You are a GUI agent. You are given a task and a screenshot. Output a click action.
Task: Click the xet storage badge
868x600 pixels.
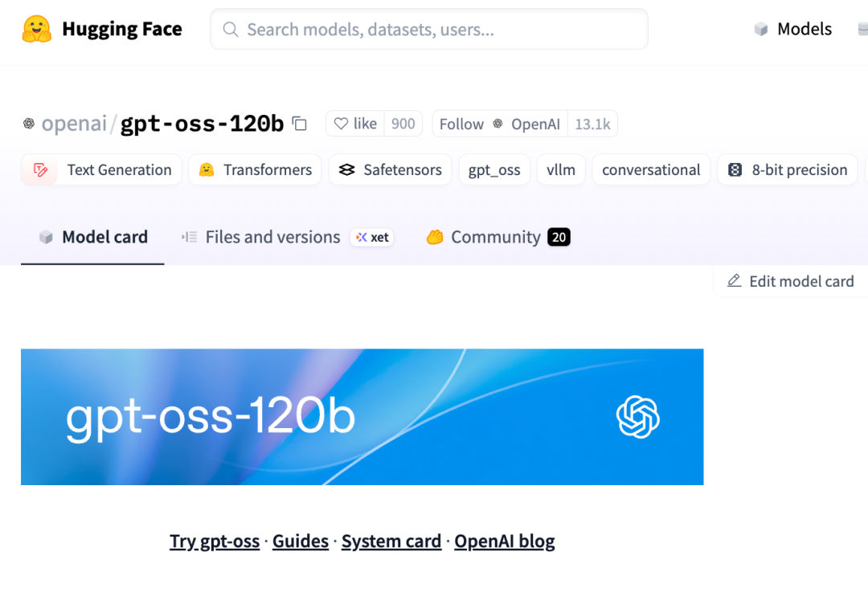click(372, 237)
